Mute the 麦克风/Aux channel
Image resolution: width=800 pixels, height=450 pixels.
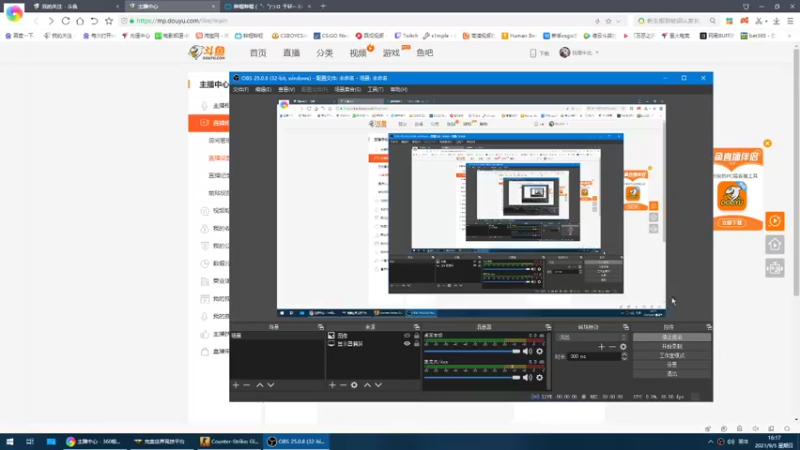[x=528, y=378]
